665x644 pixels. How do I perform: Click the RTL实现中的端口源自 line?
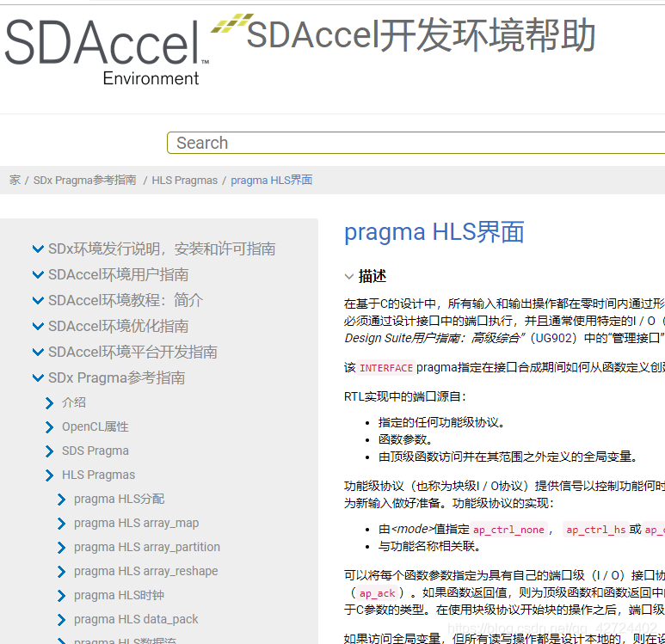click(x=405, y=397)
